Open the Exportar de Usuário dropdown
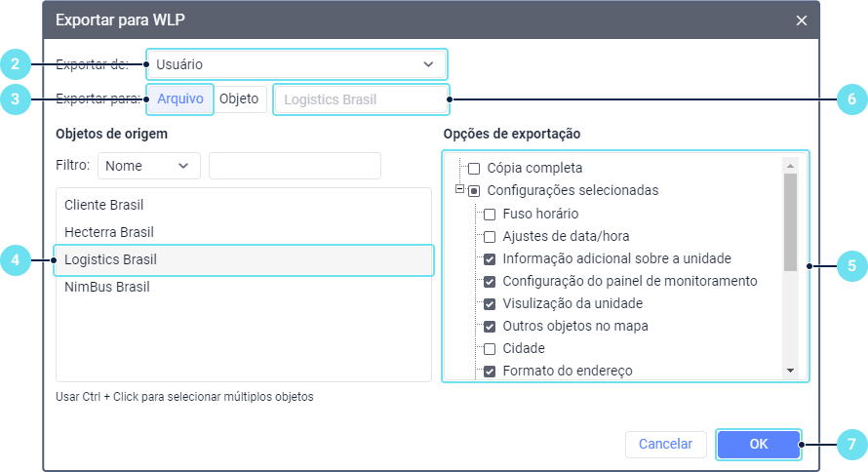 pyautogui.click(x=296, y=64)
